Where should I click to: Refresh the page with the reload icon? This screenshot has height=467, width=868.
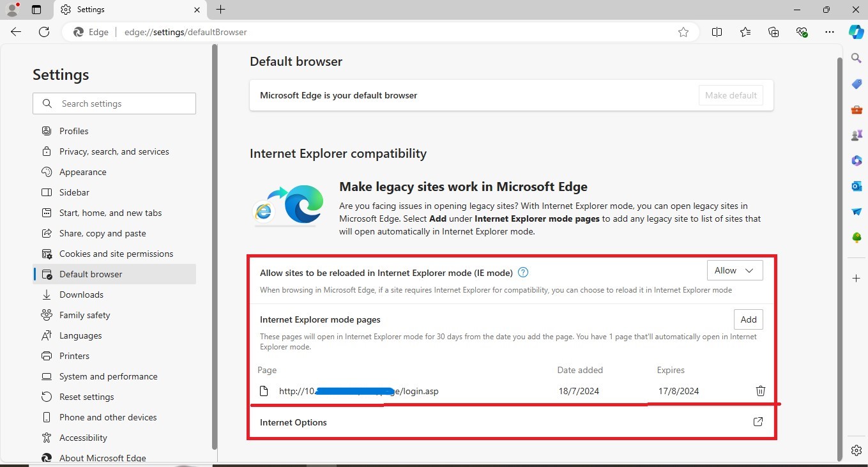(44, 32)
